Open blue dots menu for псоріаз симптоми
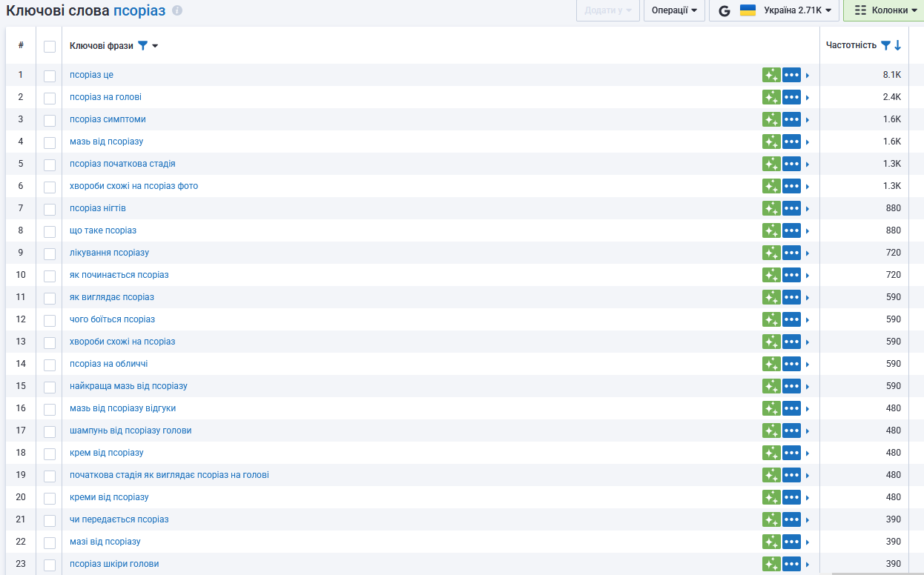The image size is (924, 575). pos(791,119)
